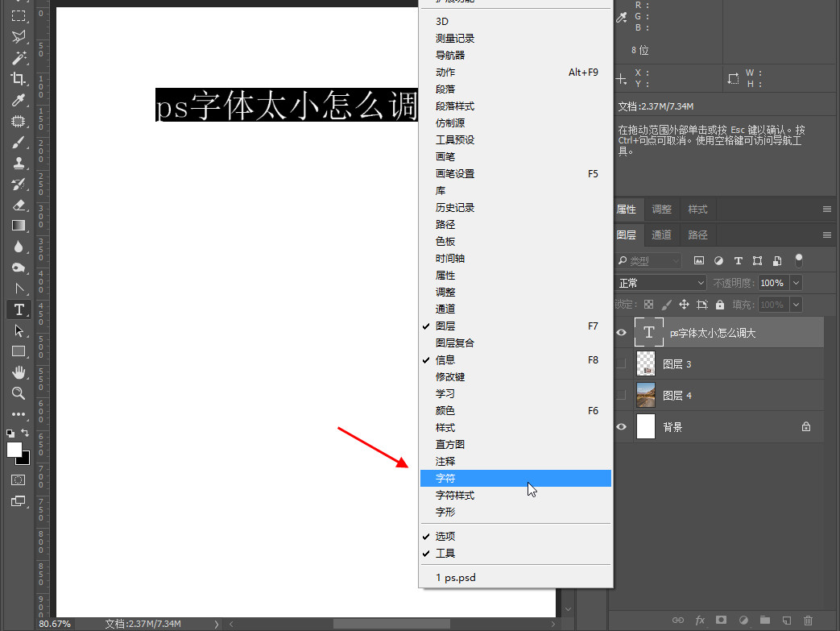Show 图层 3 via visibility box
This screenshot has height=631, width=840.
(x=621, y=364)
